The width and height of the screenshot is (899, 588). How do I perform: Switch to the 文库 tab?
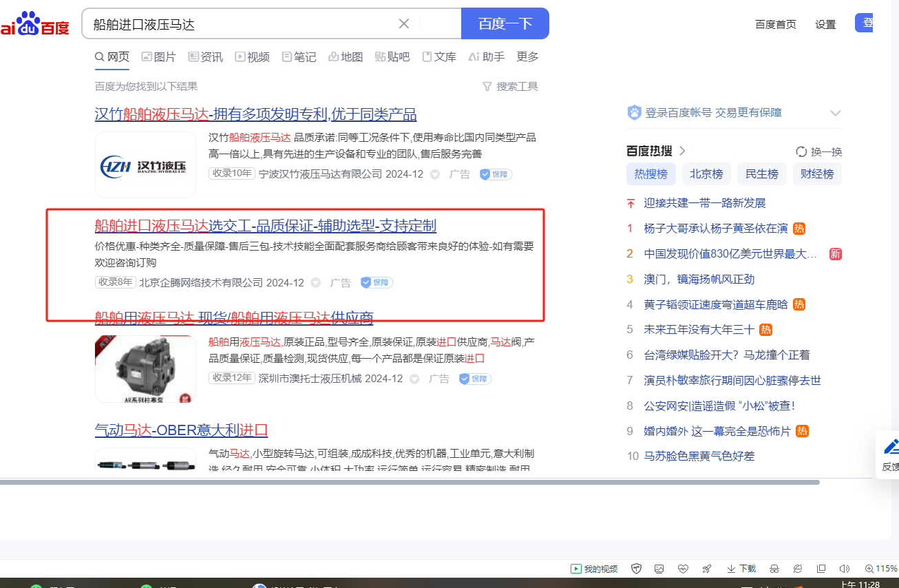[x=439, y=57]
